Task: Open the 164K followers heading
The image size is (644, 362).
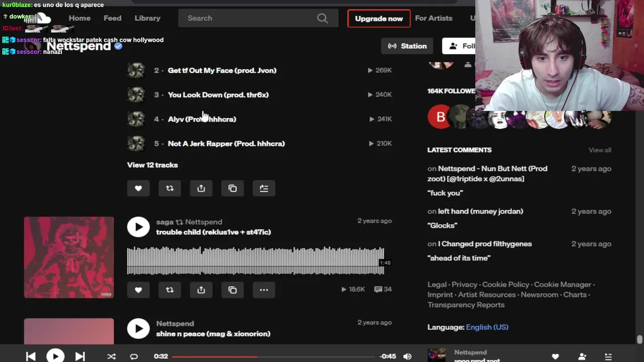Action: click(x=451, y=91)
